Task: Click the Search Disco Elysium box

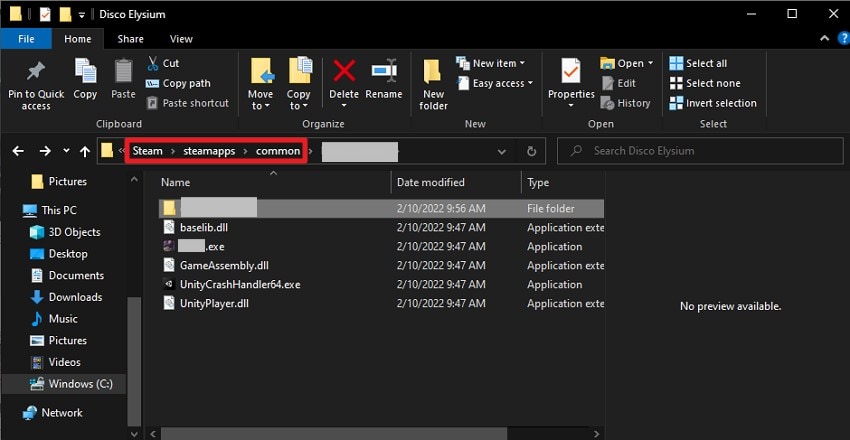Action: (x=700, y=151)
